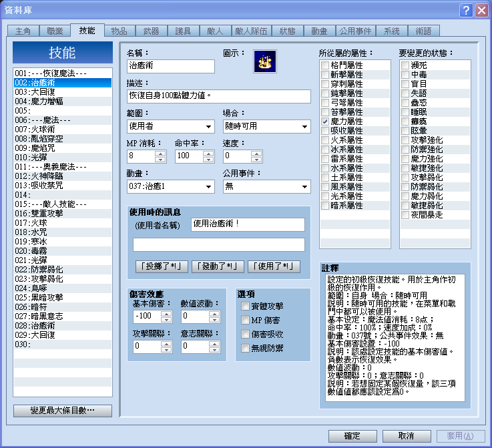The height and width of the screenshot is (448, 492).
Task: Check the 中毒 state checkbox
Action: pos(405,75)
